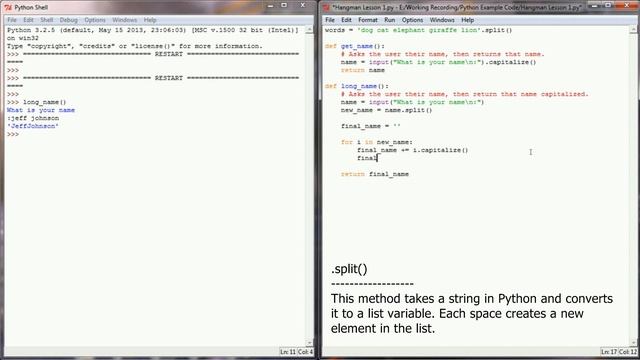Screen dimensions: 640x360
Task: Click 'JeffJohnson' result in shell
Action: click(x=33, y=126)
